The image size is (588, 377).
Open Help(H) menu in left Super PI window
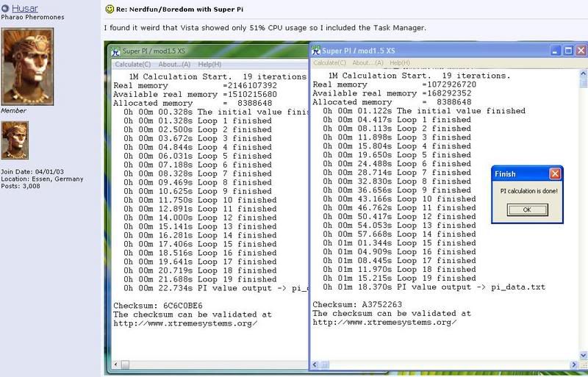tap(209, 64)
